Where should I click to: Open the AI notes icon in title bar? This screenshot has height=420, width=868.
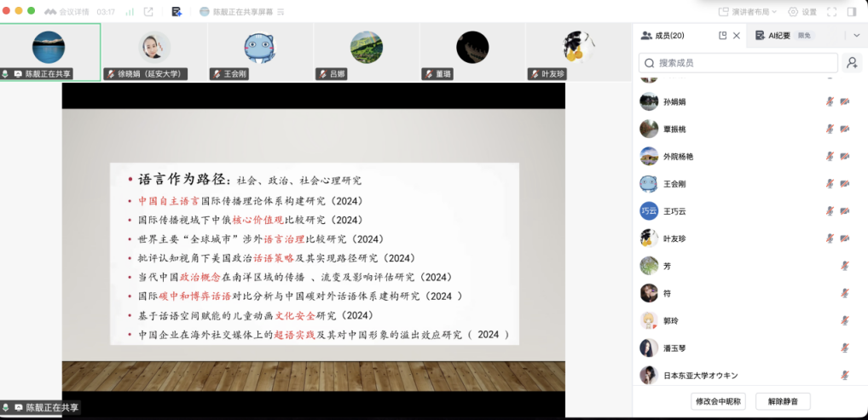tap(176, 12)
